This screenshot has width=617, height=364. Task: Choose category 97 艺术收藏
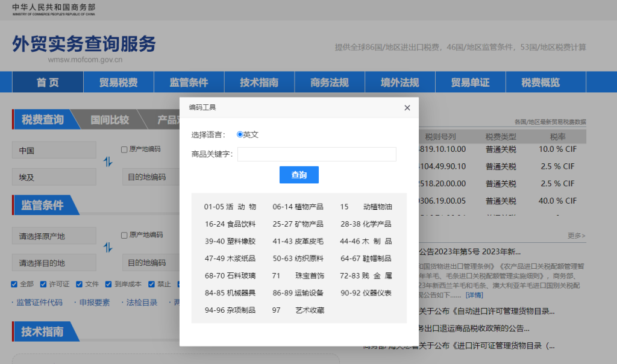pyautogui.click(x=298, y=310)
